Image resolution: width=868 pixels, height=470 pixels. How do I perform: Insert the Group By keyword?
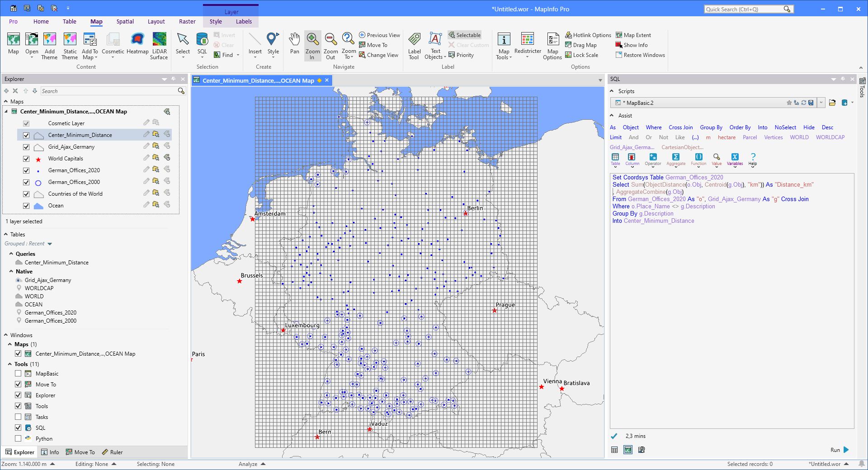click(x=711, y=127)
